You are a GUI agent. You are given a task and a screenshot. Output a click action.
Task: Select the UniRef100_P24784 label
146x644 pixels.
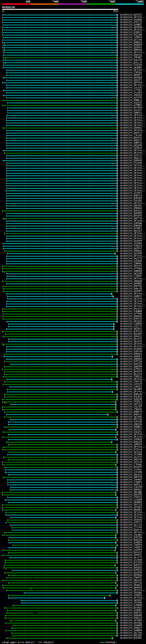(x=131, y=65)
